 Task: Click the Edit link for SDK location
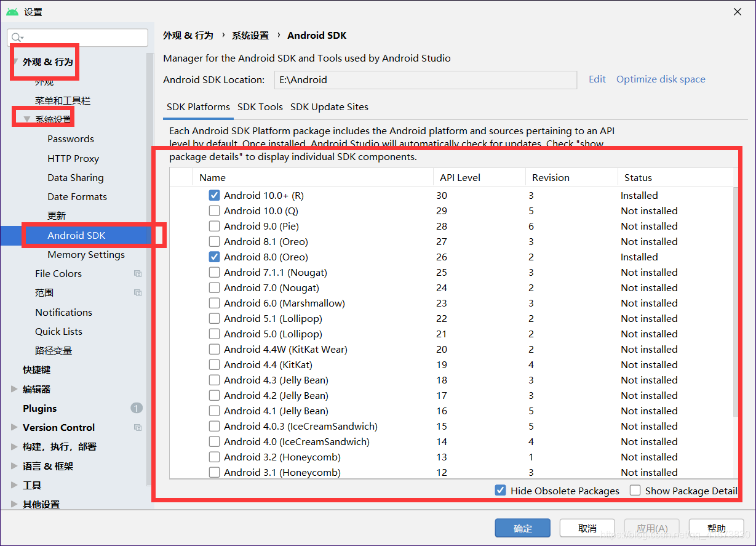(597, 79)
